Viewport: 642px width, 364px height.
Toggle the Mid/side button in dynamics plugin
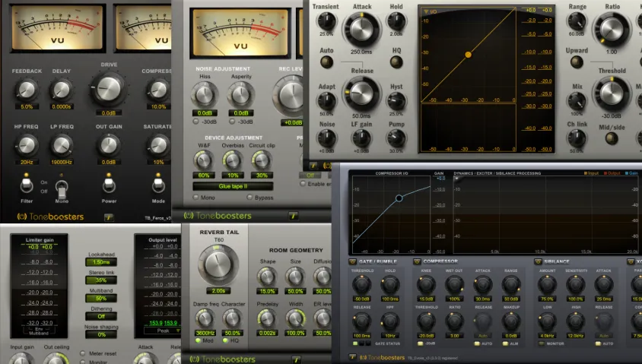[612, 138]
